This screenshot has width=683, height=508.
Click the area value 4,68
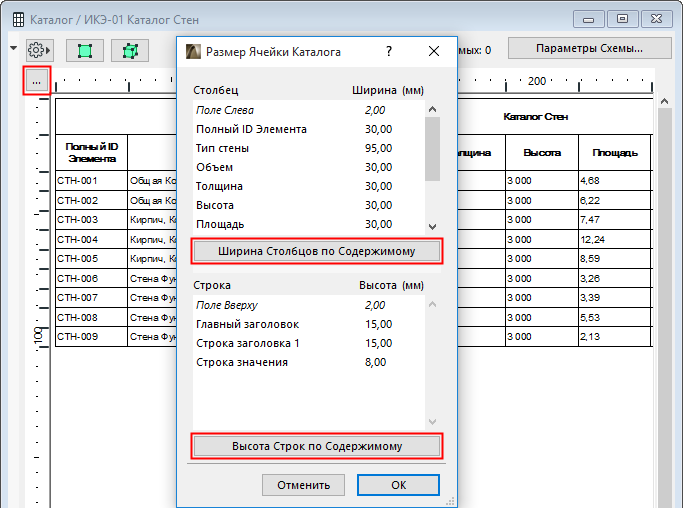click(x=590, y=181)
